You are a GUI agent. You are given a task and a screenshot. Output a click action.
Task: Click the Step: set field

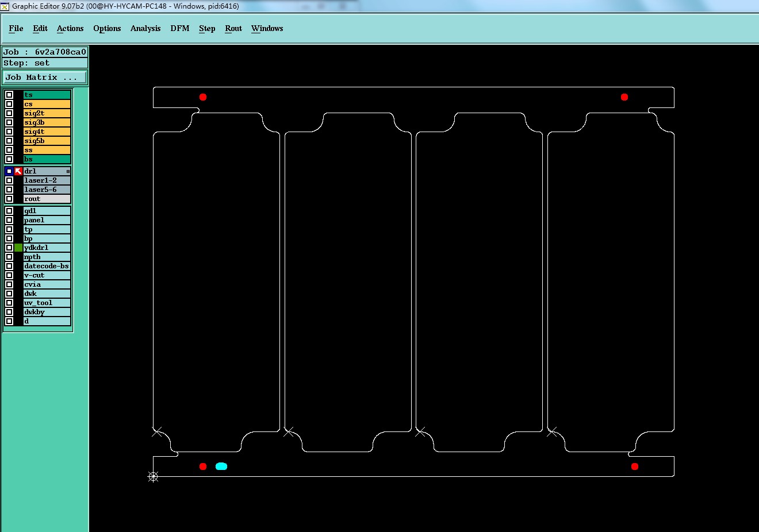pos(45,63)
